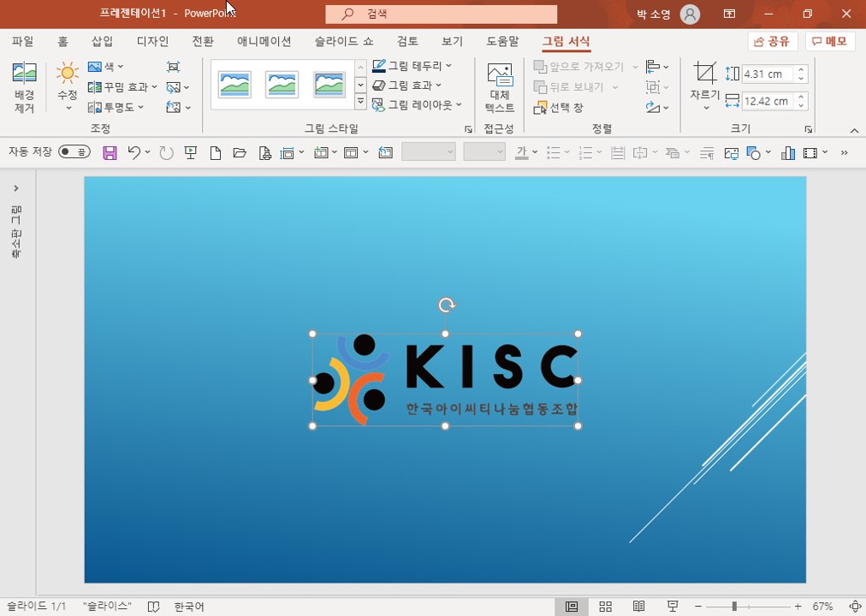Open Artistic Effects (꾸밈 효과) dropdown
Screen dimensions: 866x616
click(x=122, y=87)
